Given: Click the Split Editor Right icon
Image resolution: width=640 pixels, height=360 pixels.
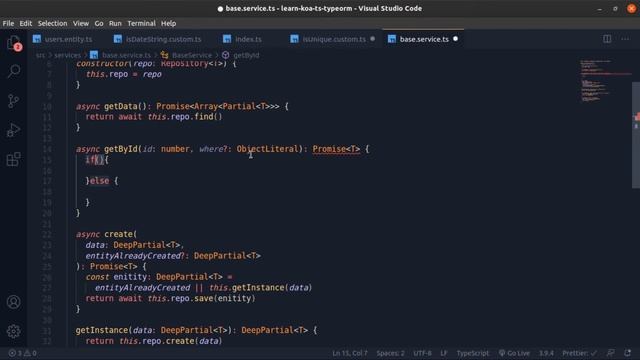Looking at the screenshot, I should click(607, 39).
